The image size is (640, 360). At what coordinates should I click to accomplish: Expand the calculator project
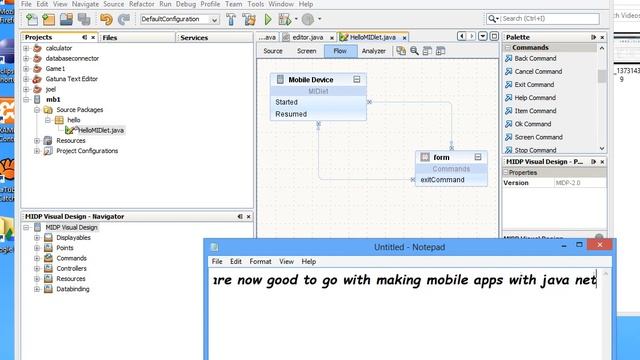tap(26, 48)
